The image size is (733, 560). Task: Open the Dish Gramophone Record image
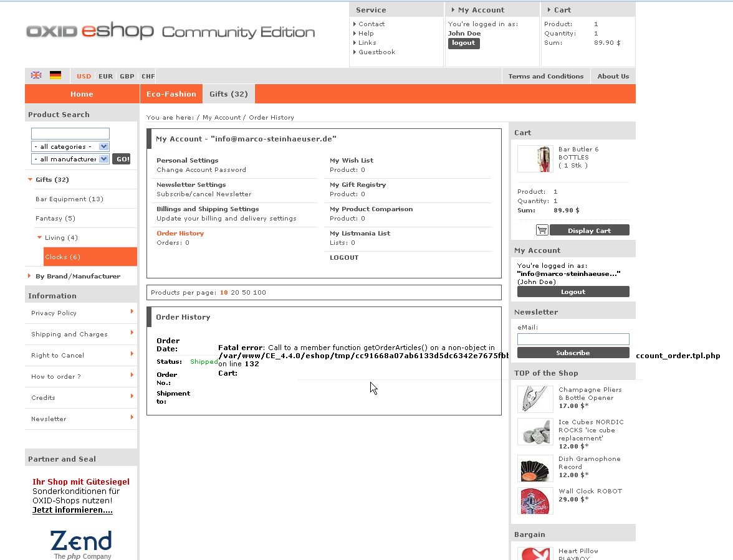pos(535,468)
